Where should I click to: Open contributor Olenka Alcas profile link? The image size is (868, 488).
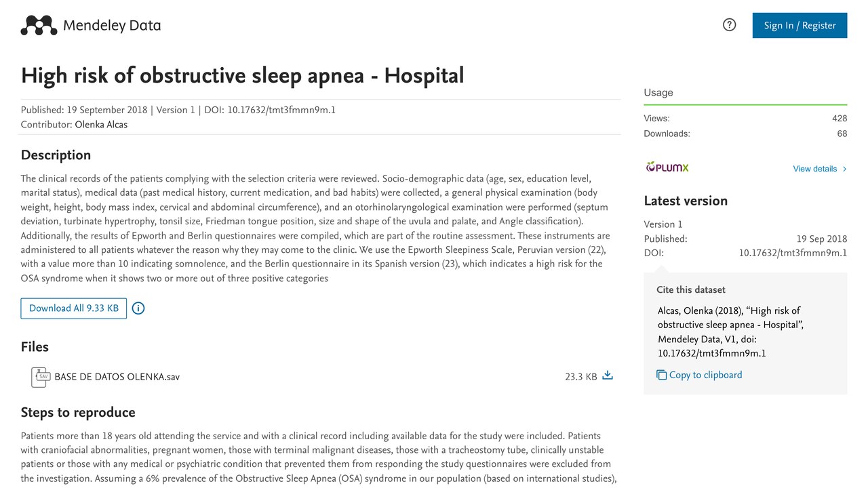click(x=101, y=125)
